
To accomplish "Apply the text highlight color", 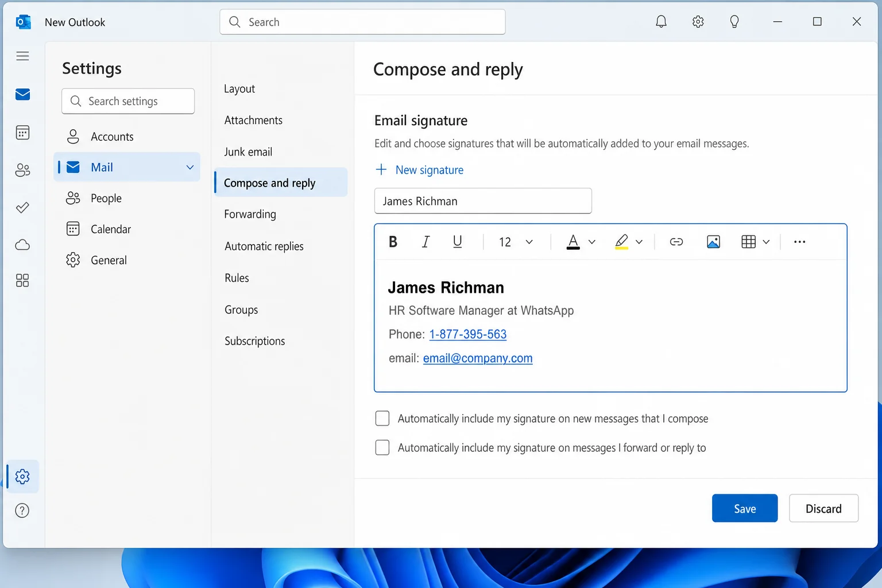I will 621,242.
